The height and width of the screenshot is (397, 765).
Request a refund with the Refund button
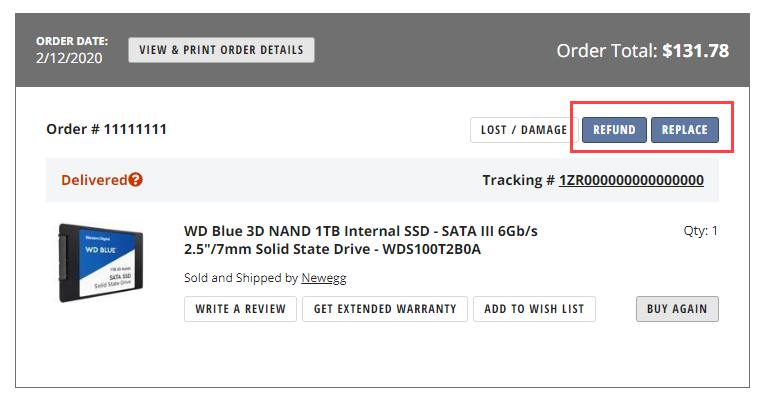pyautogui.click(x=614, y=130)
